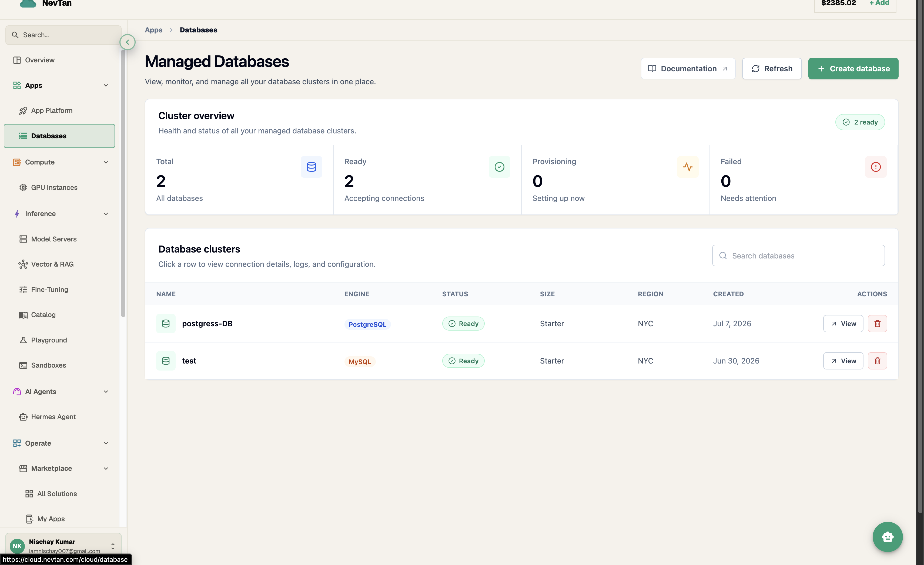Click the test database row icon
This screenshot has width=924, height=565.
click(166, 361)
